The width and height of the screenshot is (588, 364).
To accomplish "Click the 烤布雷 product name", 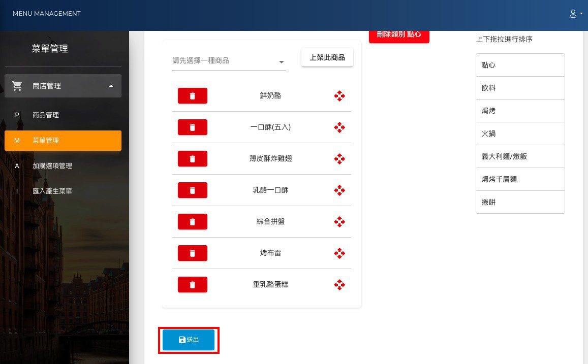I will pos(270,253).
